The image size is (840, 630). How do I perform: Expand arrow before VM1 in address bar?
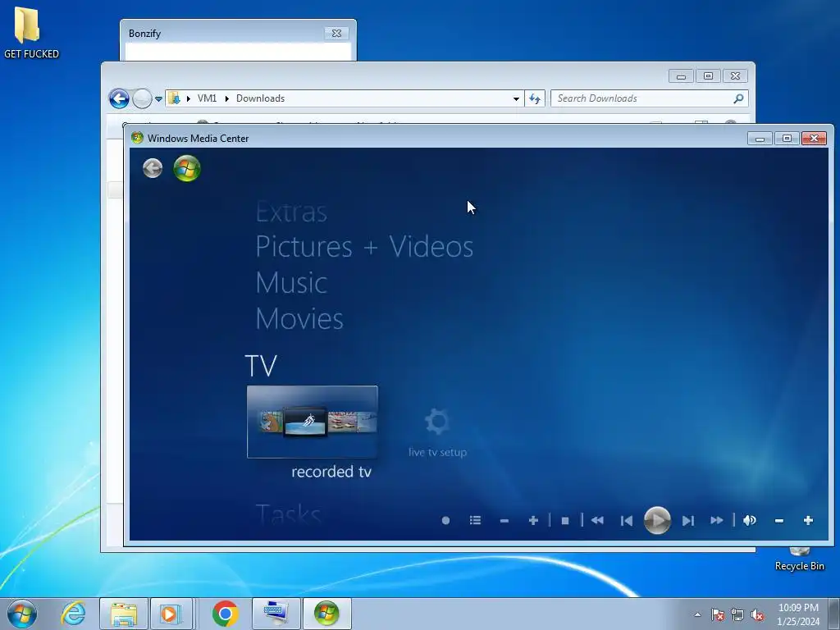pos(188,98)
